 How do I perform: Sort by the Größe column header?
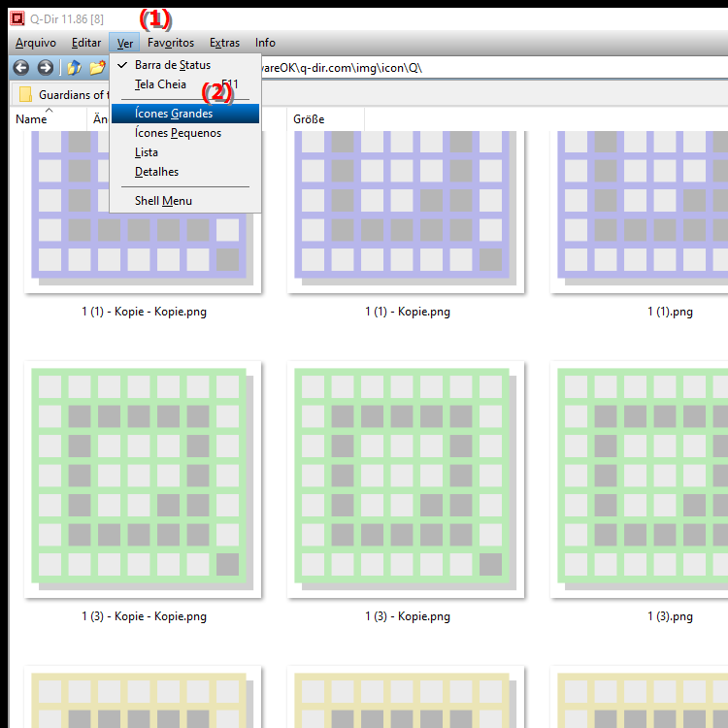[309, 119]
